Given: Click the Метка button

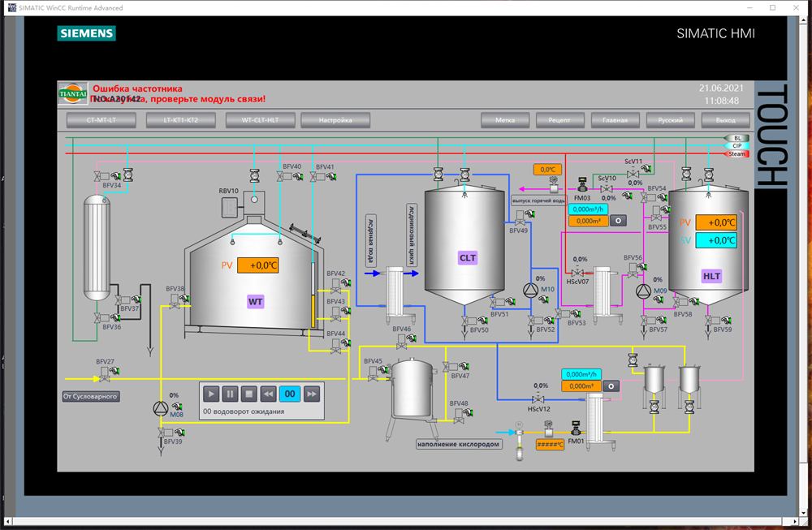Looking at the screenshot, I should (x=505, y=120).
